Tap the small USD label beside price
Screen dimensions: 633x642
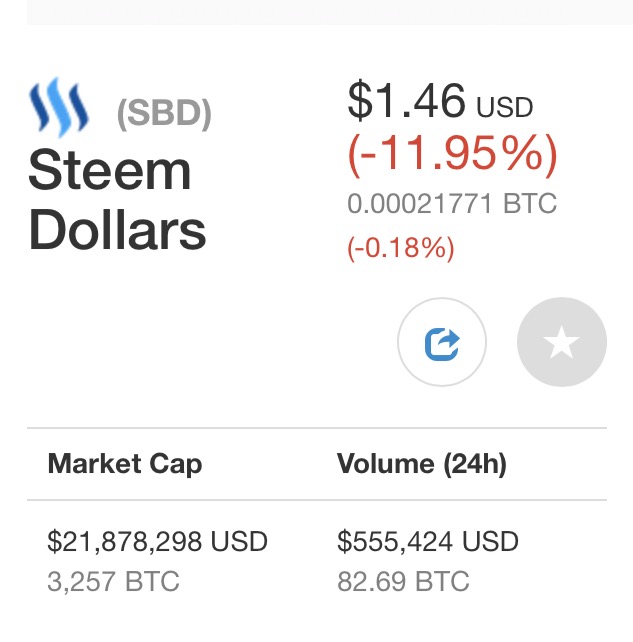pos(504,107)
